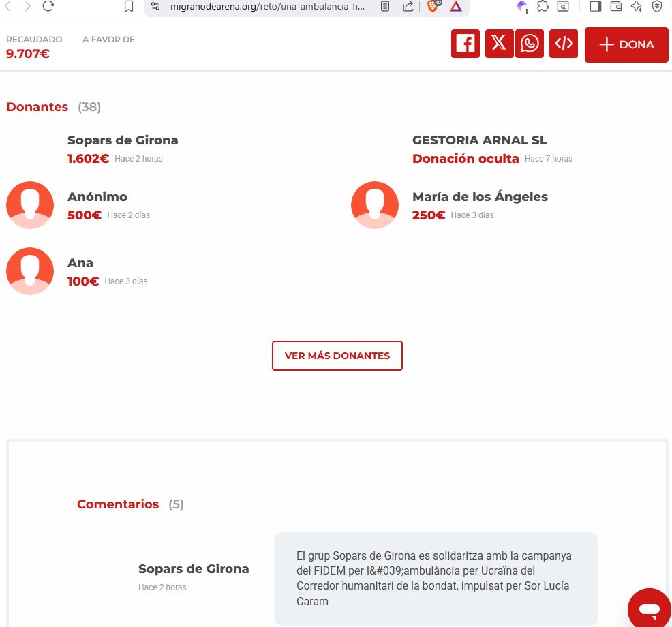View site information icon in address bar
The width and height of the screenshot is (672, 627).
click(x=155, y=6)
